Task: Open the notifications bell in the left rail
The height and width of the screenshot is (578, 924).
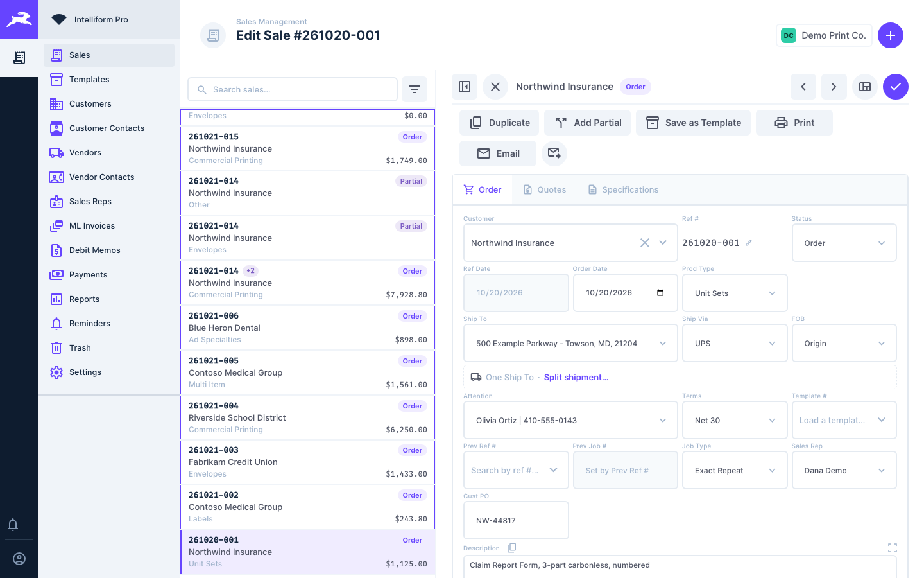Action: click(13, 525)
